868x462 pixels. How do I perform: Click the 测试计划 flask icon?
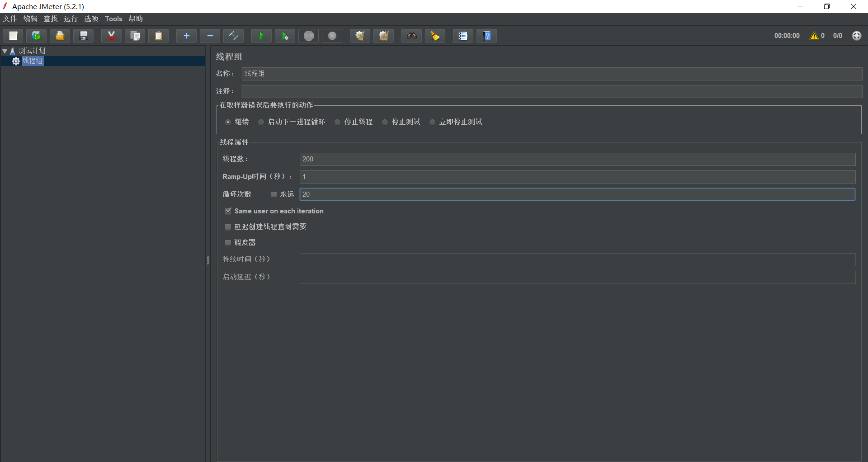pyautogui.click(x=13, y=51)
